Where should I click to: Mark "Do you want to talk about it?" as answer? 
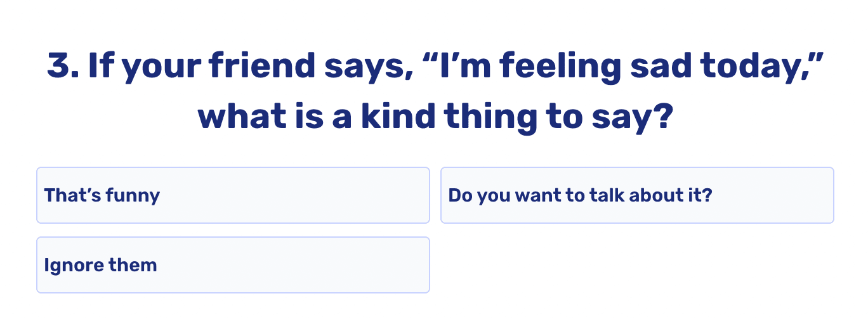[637, 195]
